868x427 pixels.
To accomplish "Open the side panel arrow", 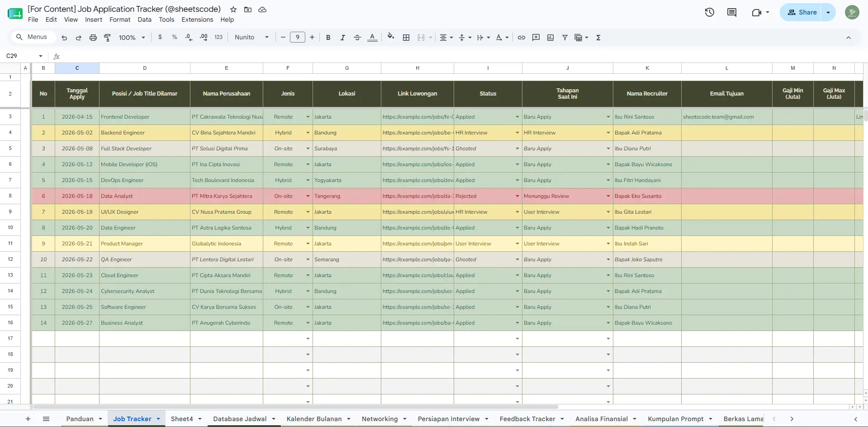I will (856, 419).
